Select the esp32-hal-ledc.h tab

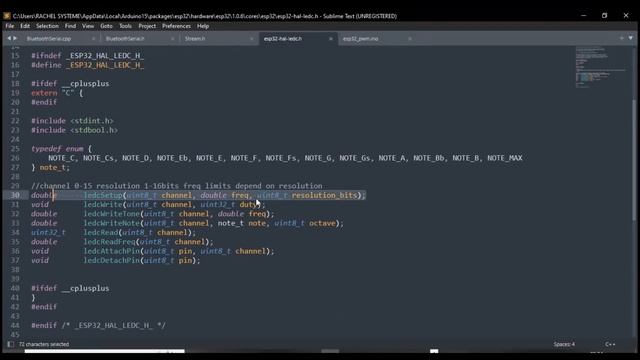pyautogui.click(x=283, y=39)
